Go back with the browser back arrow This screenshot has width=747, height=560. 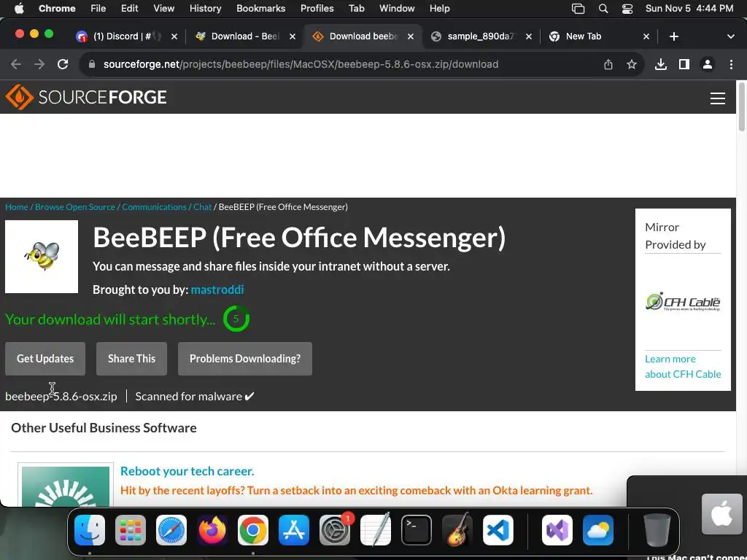[16, 64]
